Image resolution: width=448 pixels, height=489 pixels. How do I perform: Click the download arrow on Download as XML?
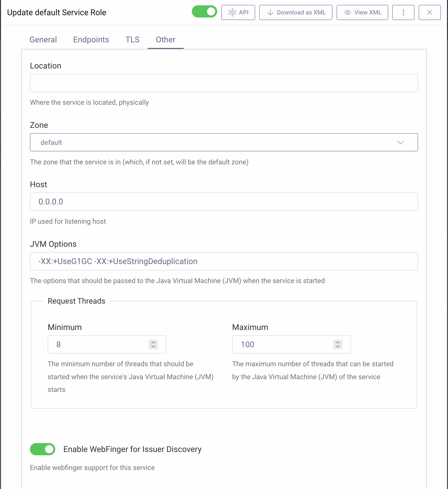click(x=270, y=12)
